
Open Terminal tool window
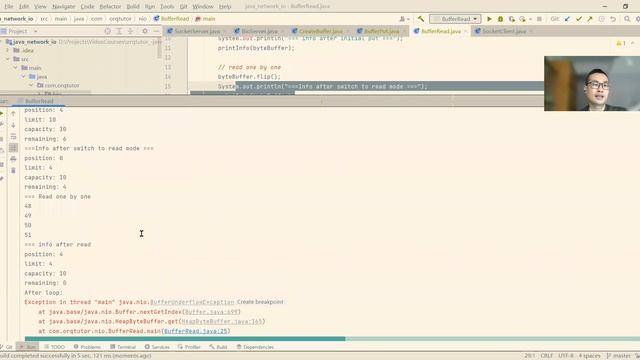point(123,347)
